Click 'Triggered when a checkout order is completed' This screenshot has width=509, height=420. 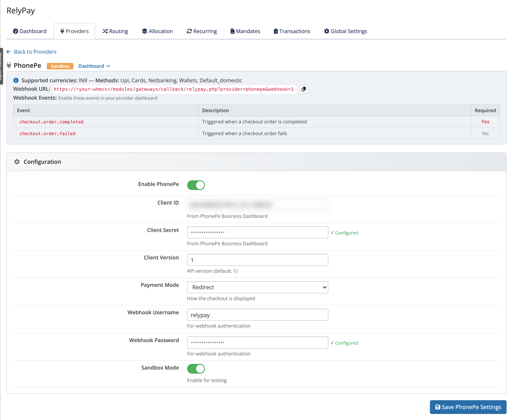[x=254, y=122]
